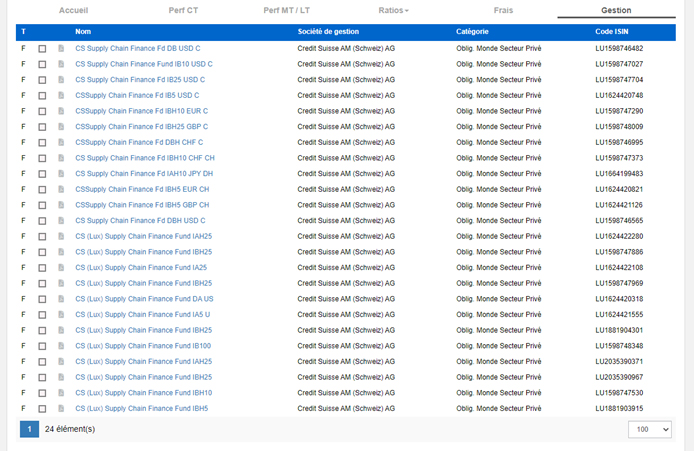This screenshot has width=694, height=451.
Task: Click document icon of Fd IAH10 JPY DH
Action: click(x=61, y=173)
